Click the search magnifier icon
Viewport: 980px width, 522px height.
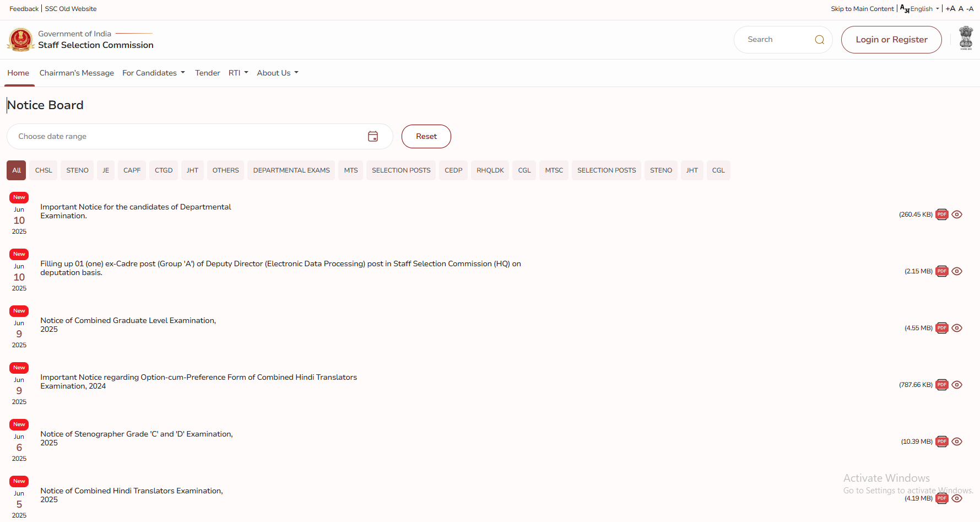point(819,40)
